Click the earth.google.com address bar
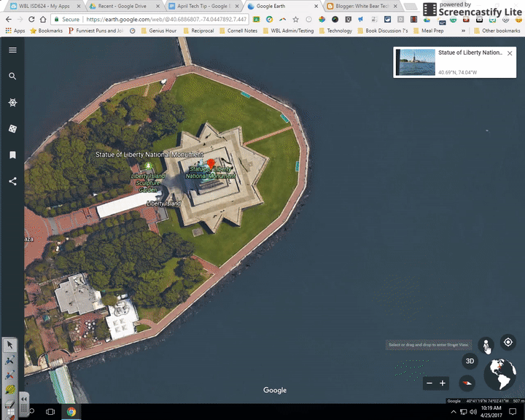Screen dimensions: 525x420 tap(149, 20)
